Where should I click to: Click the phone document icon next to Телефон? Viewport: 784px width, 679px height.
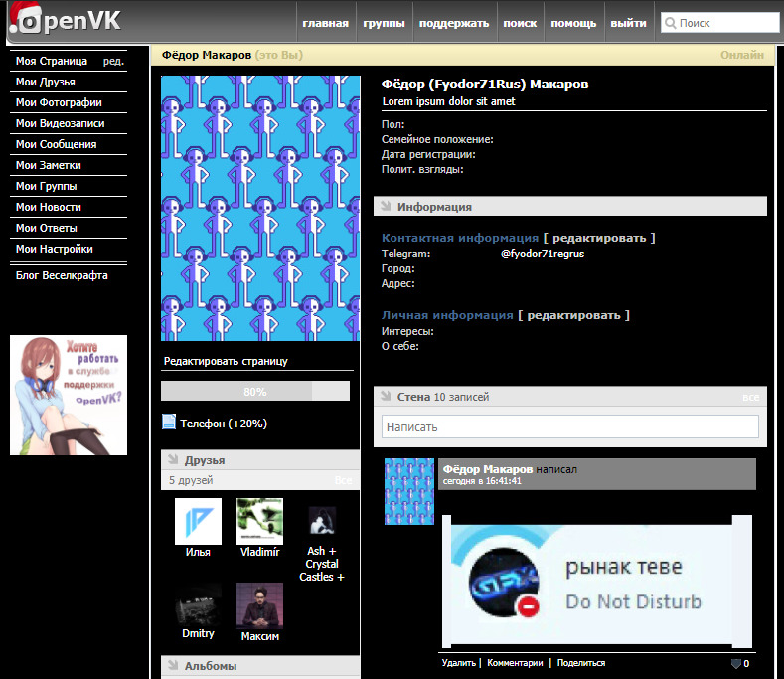pyautogui.click(x=169, y=423)
